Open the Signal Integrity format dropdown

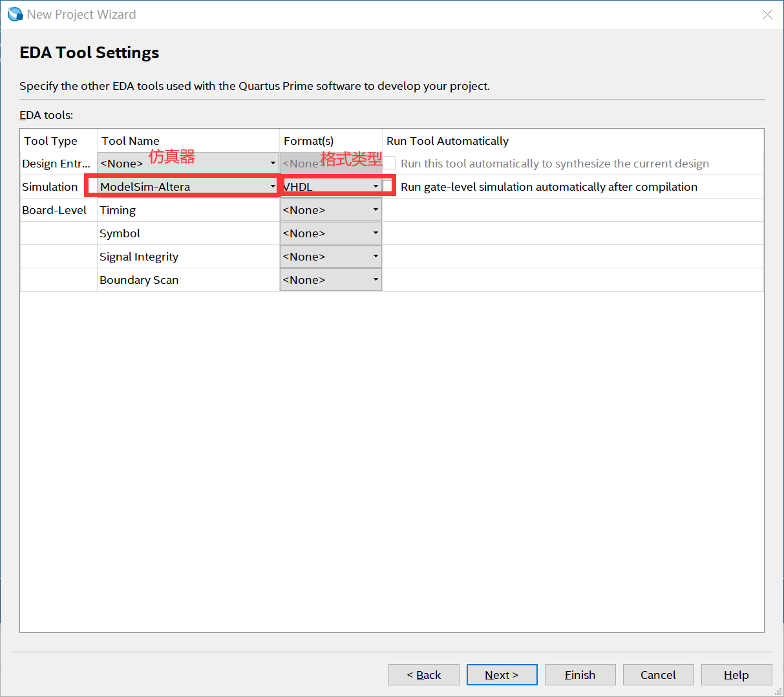(x=331, y=257)
